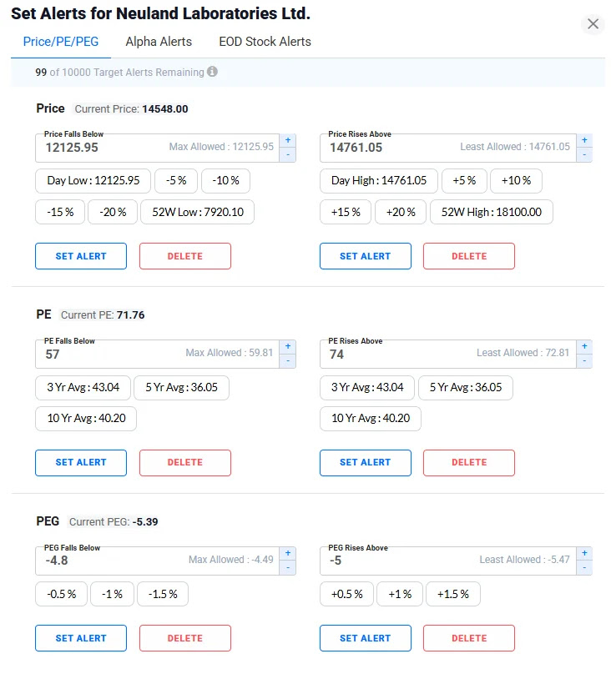The width and height of the screenshot is (616, 679).
Task: Set alert for Price Falls Below
Action: (x=81, y=256)
